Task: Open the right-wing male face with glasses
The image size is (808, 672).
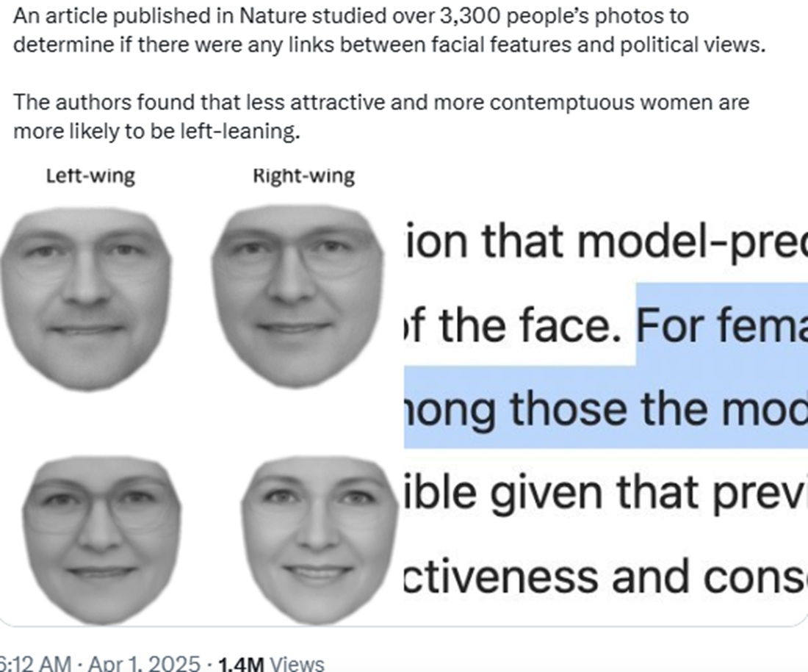Action: coord(297,296)
